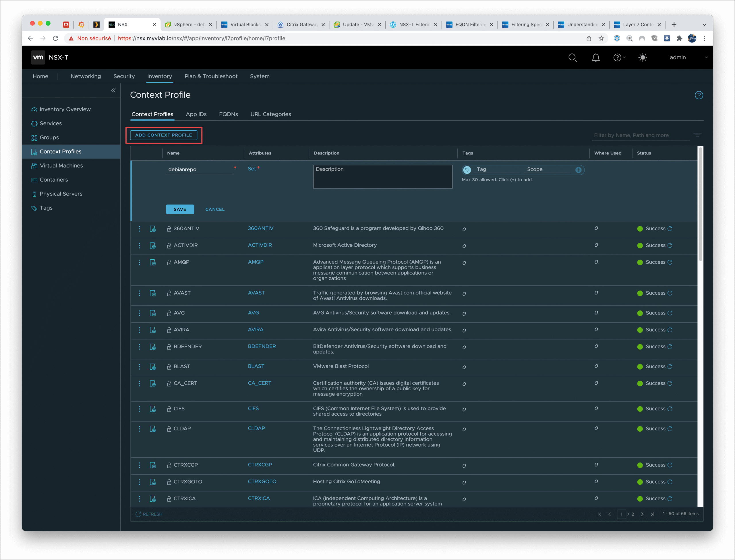Click Set attributes link
Viewport: 735px width, 560px height.
click(252, 169)
